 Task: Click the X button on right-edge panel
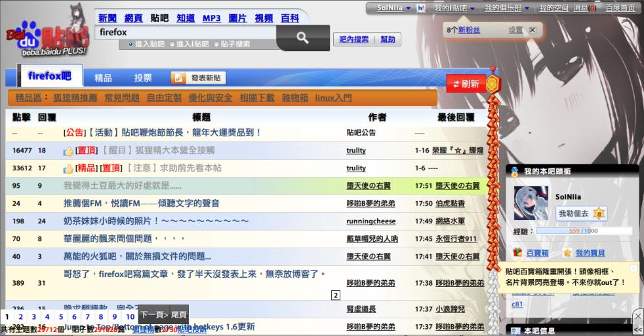coord(637,316)
